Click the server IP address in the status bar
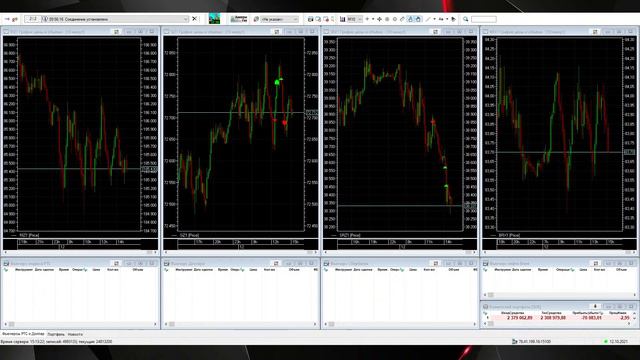640x360 pixels. [534, 341]
